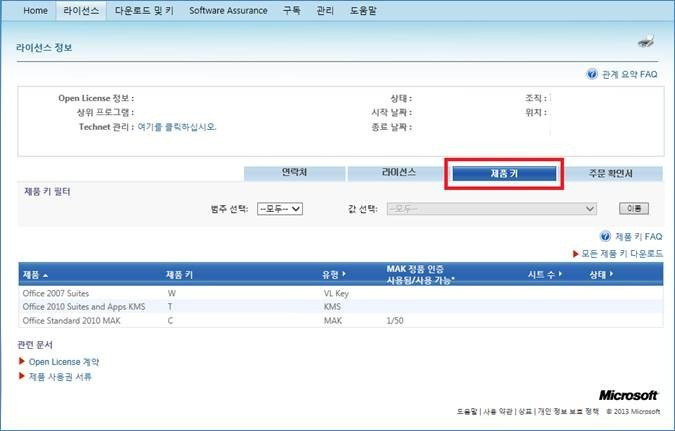Click the 제품 키 column header
The width and height of the screenshot is (675, 431).
tap(179, 275)
